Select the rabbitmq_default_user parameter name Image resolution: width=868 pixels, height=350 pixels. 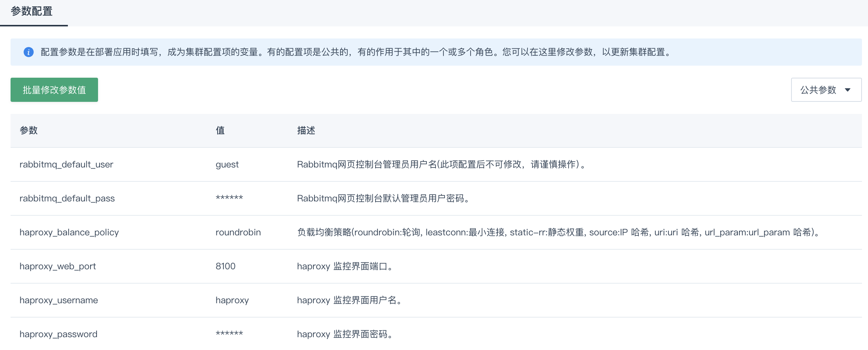pyautogui.click(x=66, y=164)
